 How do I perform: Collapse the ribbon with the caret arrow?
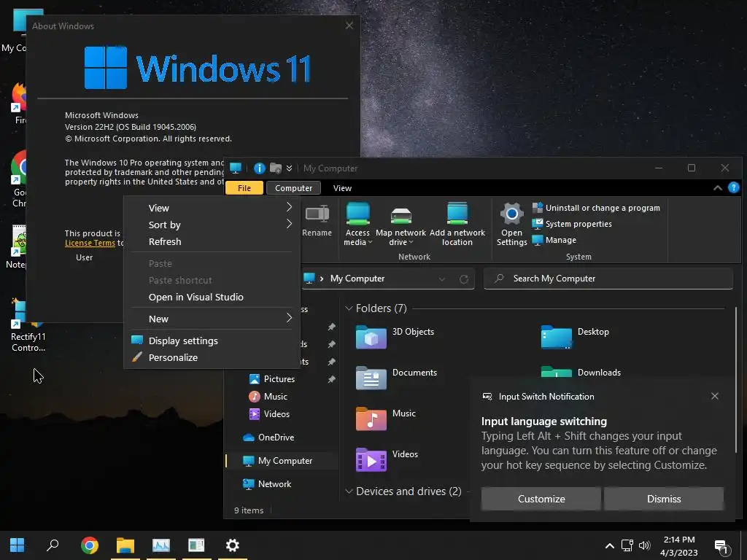tap(718, 188)
